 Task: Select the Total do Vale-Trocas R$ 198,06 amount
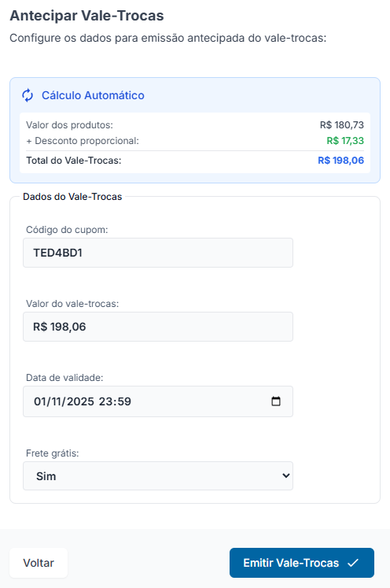click(341, 161)
